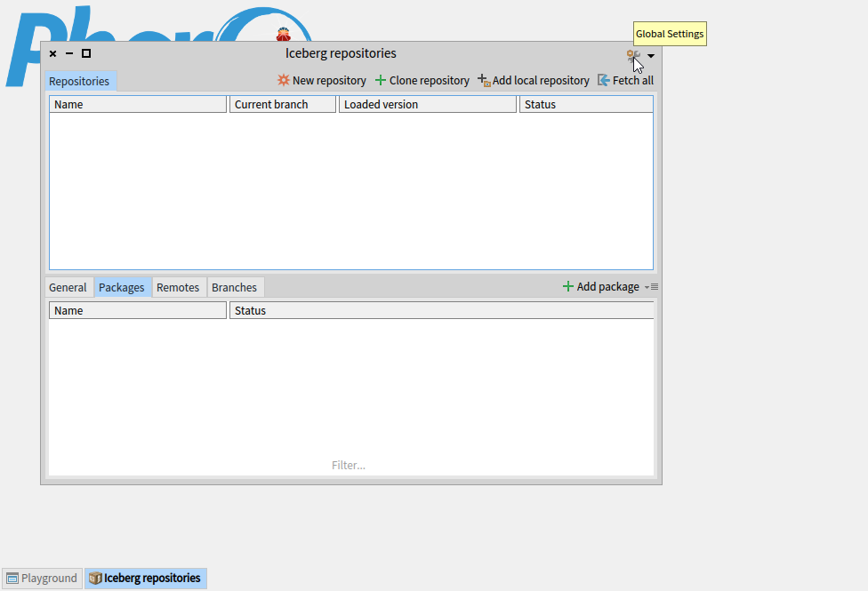
Task: Click Add local repository
Action: pyautogui.click(x=534, y=80)
